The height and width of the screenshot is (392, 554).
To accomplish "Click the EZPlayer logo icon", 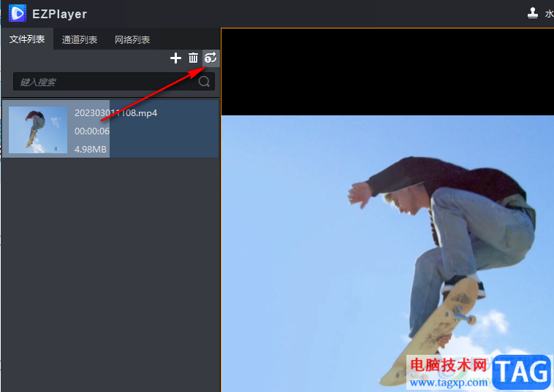I will point(18,13).
